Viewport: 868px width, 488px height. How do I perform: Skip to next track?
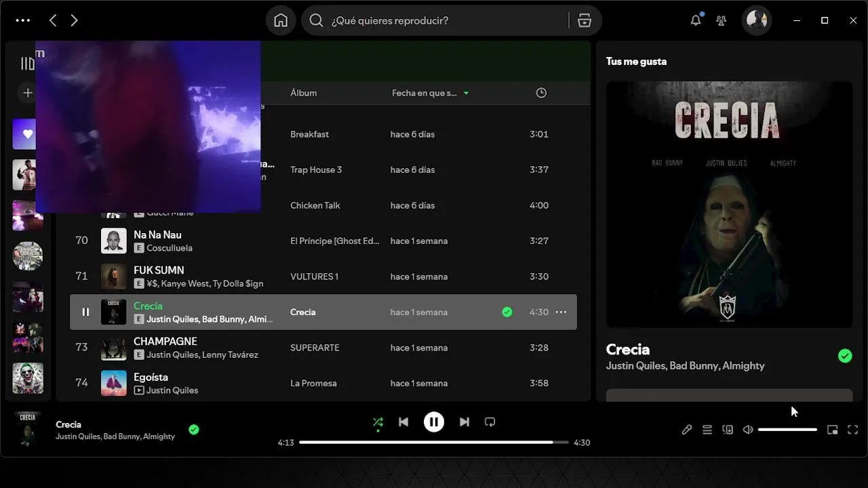(x=465, y=422)
